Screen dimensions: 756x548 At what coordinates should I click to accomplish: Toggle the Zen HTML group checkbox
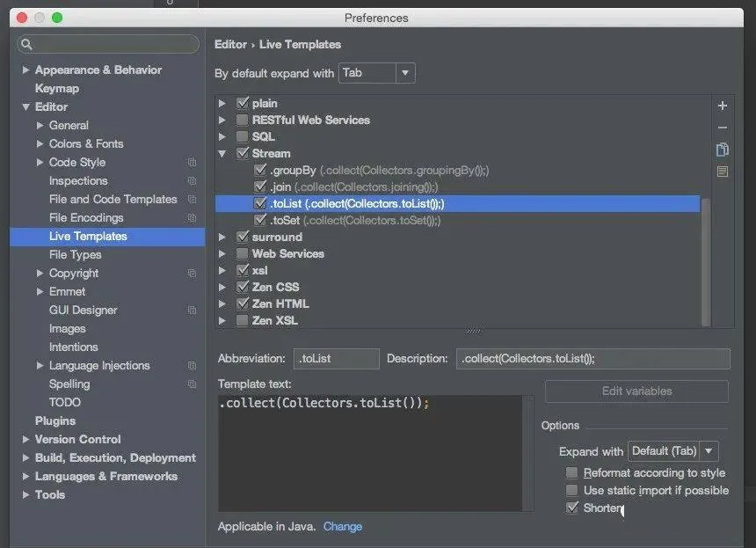pyautogui.click(x=243, y=303)
